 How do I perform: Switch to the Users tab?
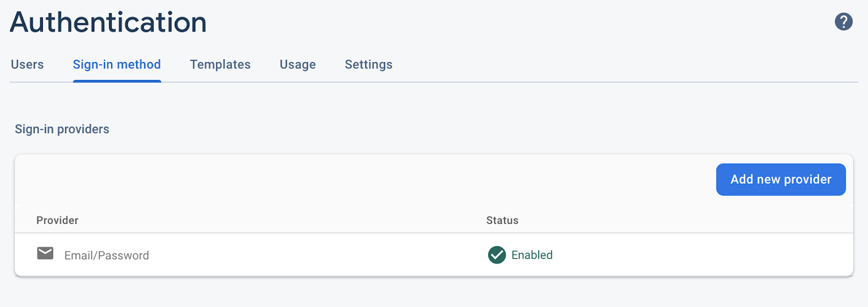pyautogui.click(x=27, y=65)
